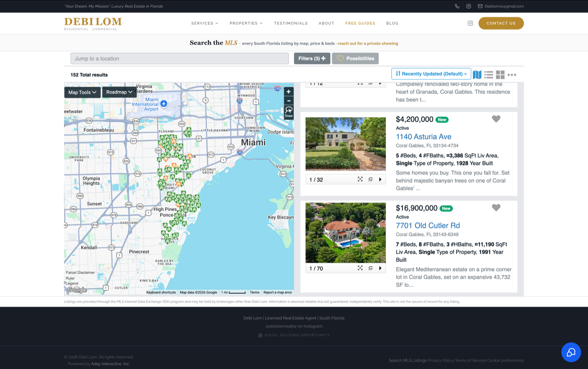Favorite the 7701 Old Cutler Rd listing

click(496, 208)
